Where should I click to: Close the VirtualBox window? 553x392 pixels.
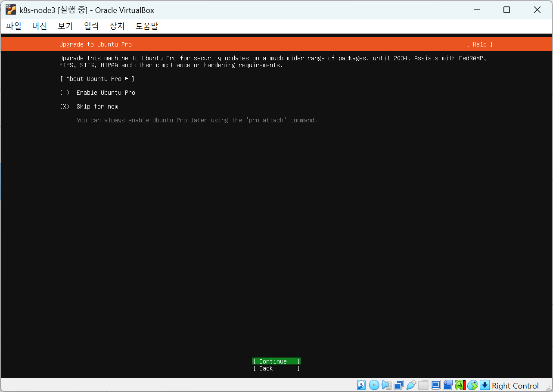pos(537,10)
